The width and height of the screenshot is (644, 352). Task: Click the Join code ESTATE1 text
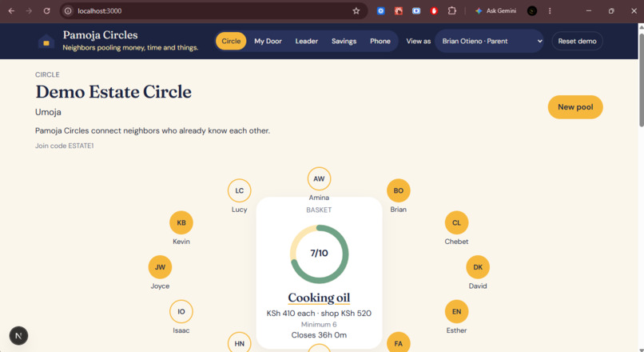coord(65,146)
